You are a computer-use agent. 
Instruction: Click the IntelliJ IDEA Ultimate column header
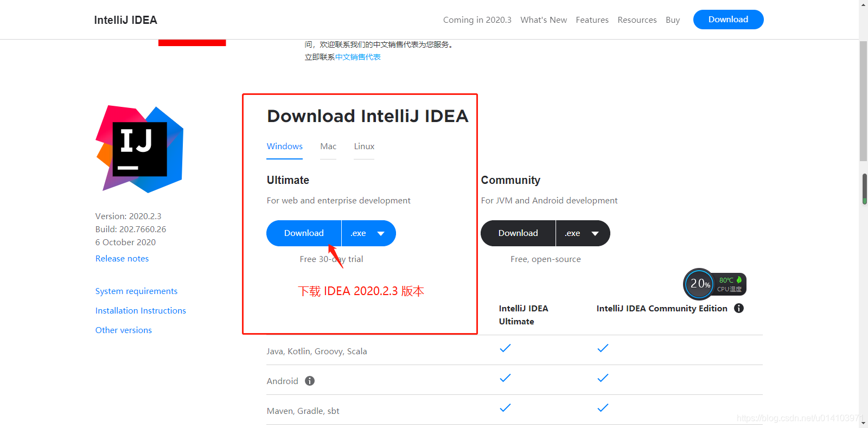[x=524, y=315]
